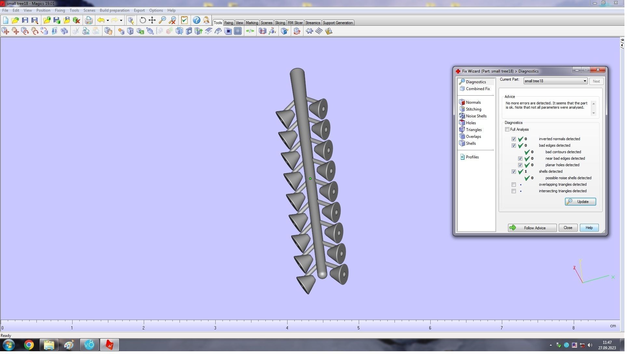Click the New project icon
The height and width of the screenshot is (361, 644).
click(x=6, y=20)
